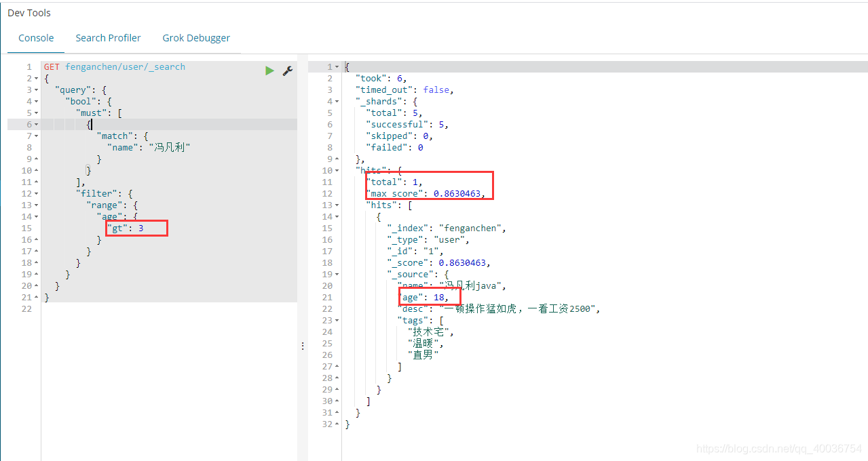
Task: Collapse the "match" block fold arrow
Action: click(x=35, y=136)
